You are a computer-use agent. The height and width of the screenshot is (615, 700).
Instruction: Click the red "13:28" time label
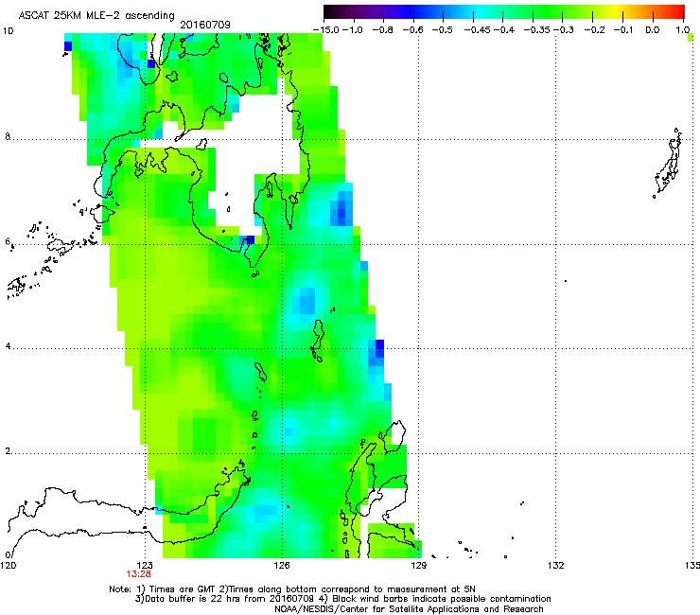click(138, 574)
